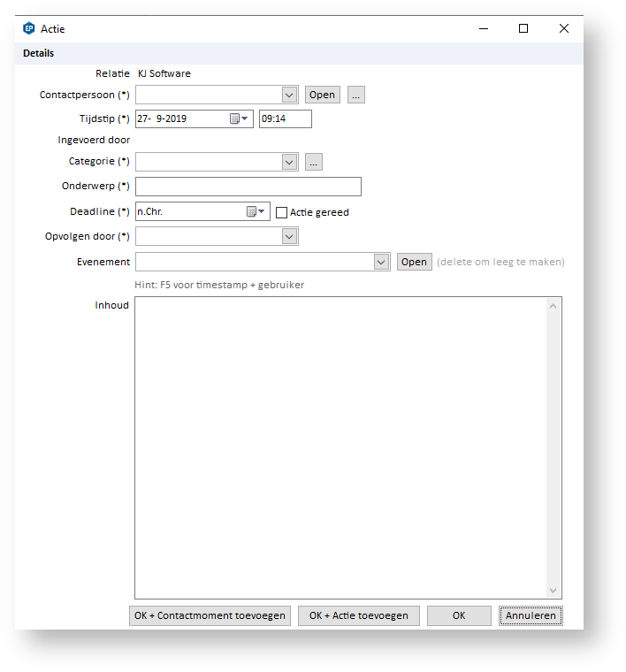Screen dimensions: 626x672
Task: Click the EP app icon in title bar
Action: tap(29, 28)
